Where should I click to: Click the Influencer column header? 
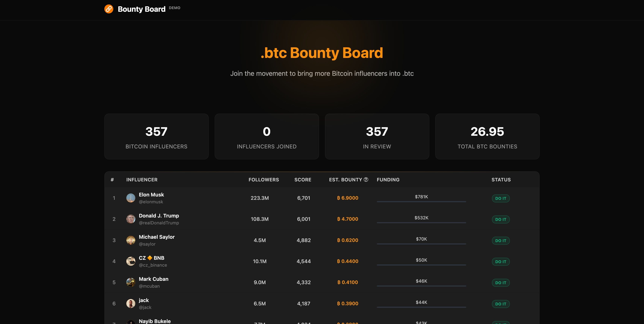click(x=142, y=180)
